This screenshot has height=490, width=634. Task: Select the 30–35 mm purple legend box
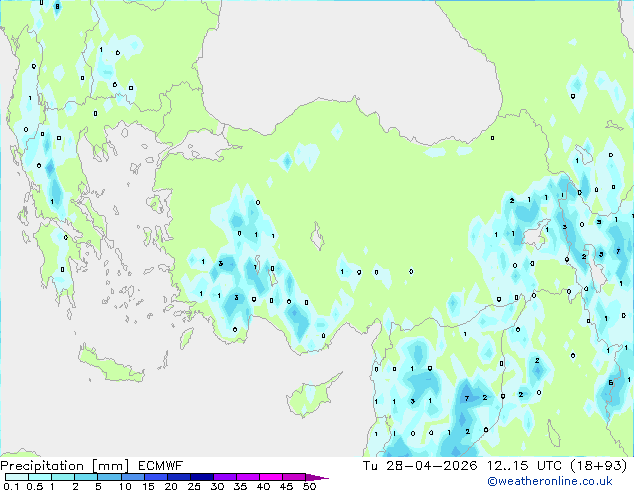point(224,477)
